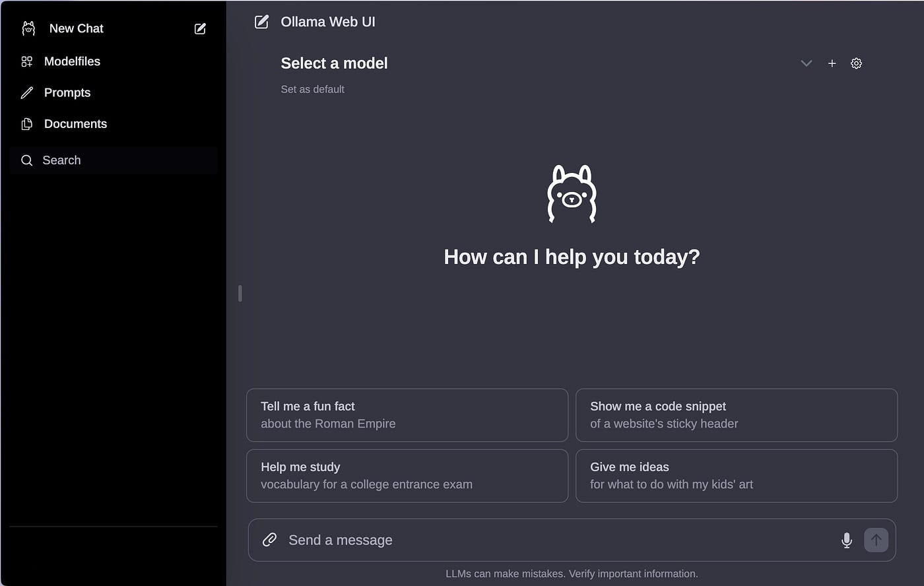Open model settings with the gear icon

[856, 63]
